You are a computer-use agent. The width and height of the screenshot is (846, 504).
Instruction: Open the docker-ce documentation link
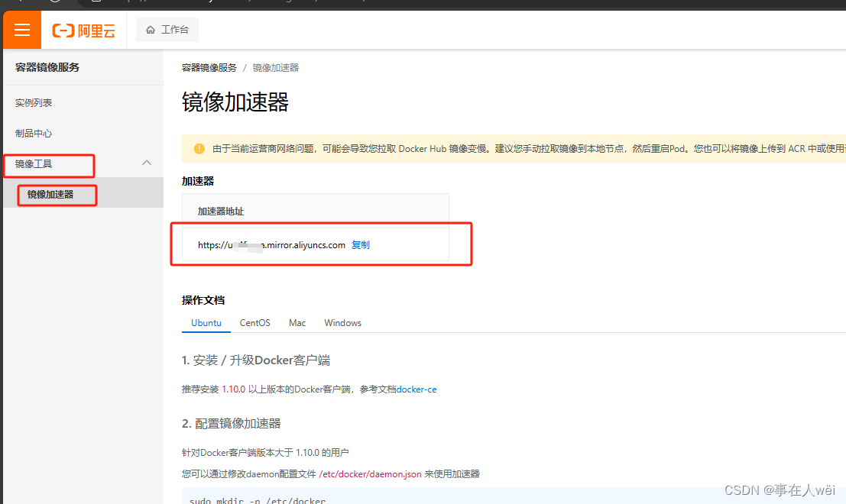tap(417, 389)
